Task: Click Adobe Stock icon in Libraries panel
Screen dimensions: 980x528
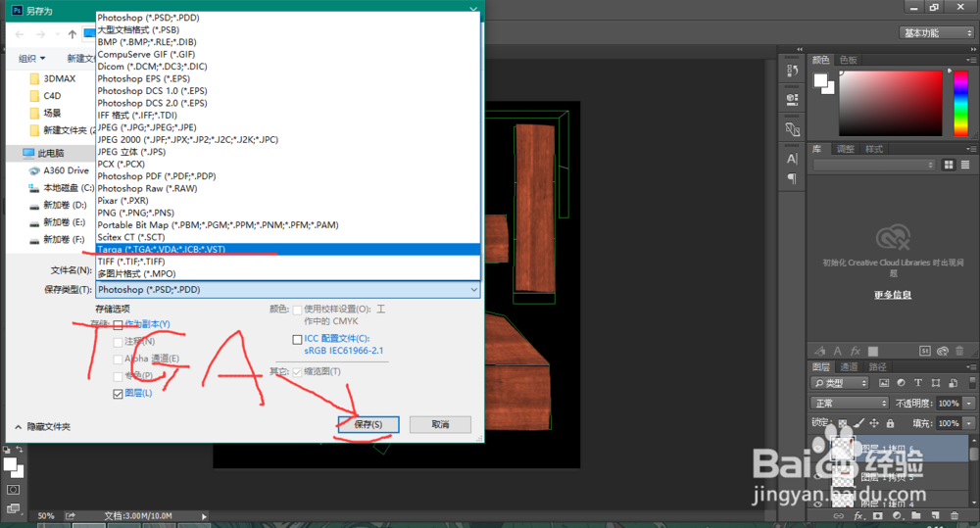Action: coord(926,351)
